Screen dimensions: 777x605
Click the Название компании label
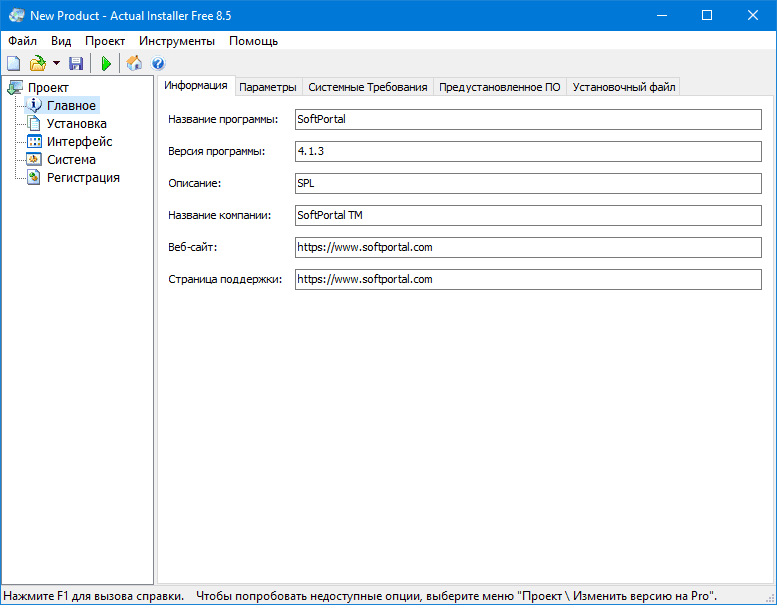click(220, 216)
